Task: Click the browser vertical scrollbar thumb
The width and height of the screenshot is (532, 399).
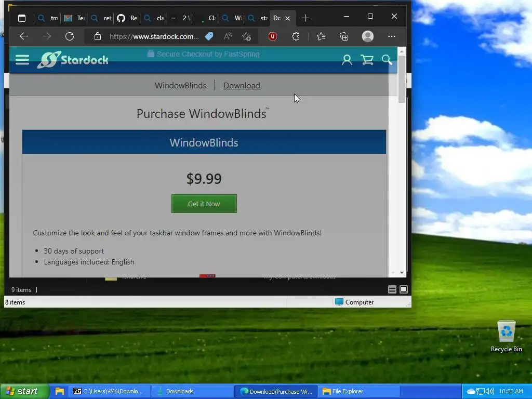Action: point(402,79)
